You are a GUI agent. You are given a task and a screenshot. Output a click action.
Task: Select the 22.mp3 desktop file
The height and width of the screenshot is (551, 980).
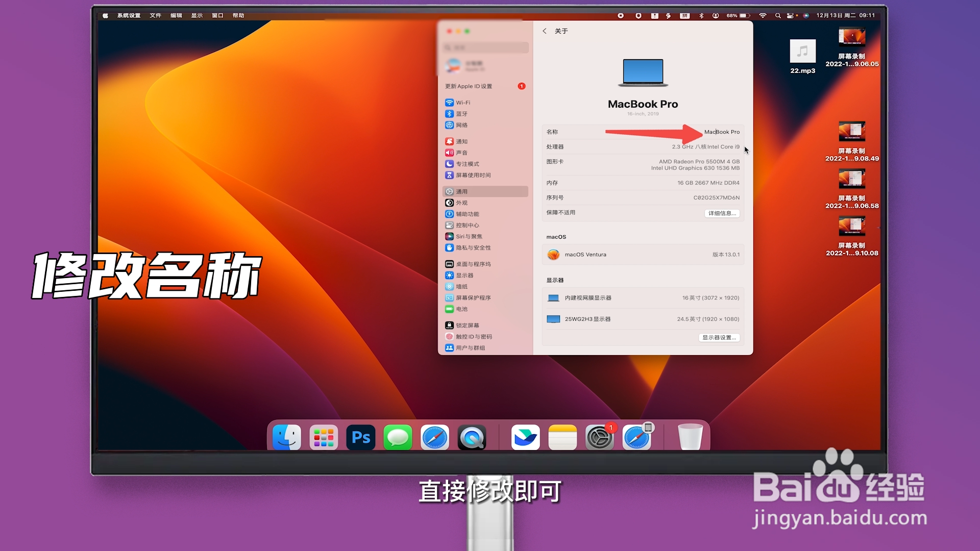pyautogui.click(x=802, y=57)
